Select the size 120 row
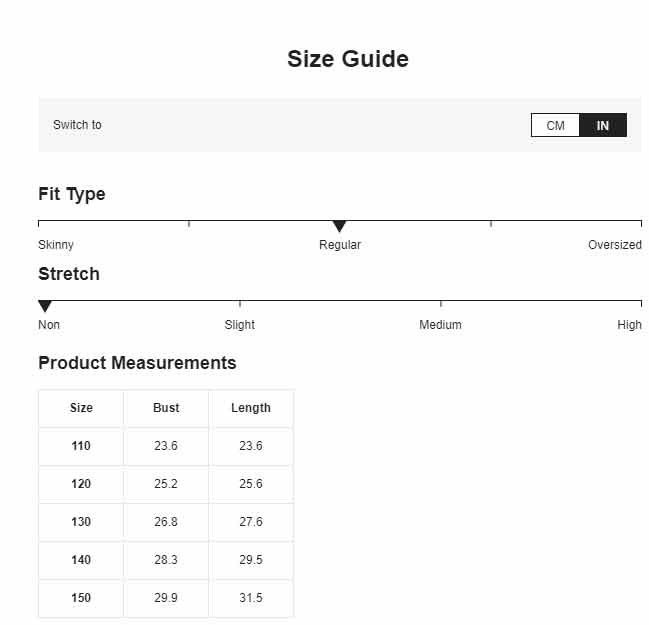Image resolution: width=649 pixels, height=625 pixels. click(81, 484)
